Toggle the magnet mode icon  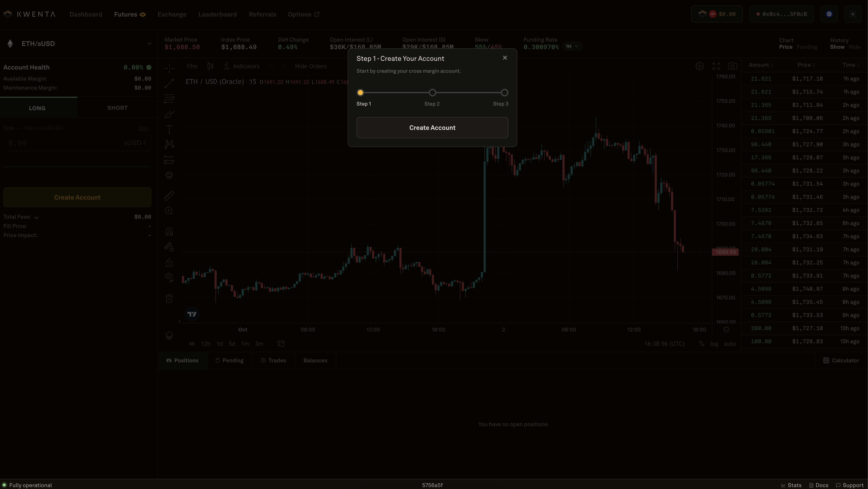pyautogui.click(x=169, y=232)
